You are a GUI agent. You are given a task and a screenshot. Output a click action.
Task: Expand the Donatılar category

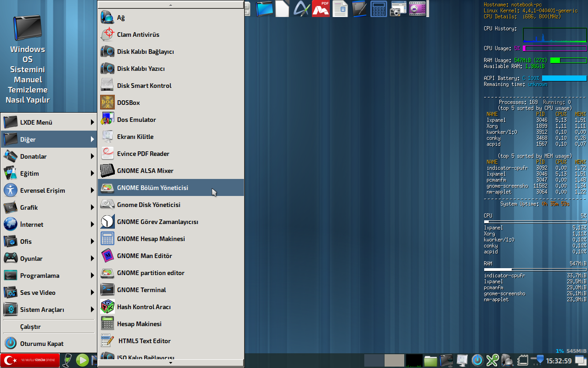coord(49,156)
